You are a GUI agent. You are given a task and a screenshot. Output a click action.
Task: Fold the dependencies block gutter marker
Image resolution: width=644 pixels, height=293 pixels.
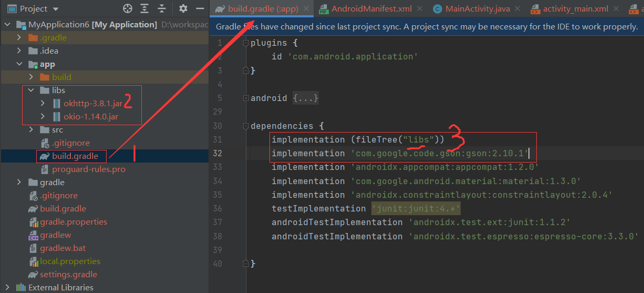coord(245,126)
